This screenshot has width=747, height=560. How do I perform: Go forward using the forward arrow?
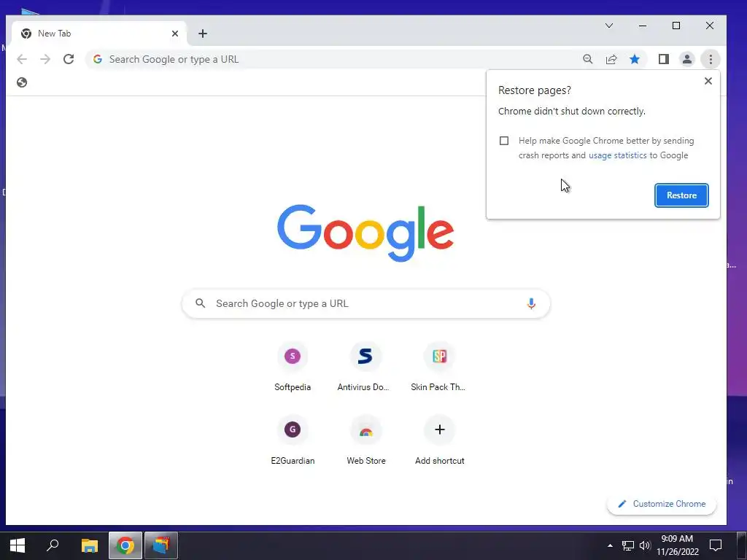45,59
